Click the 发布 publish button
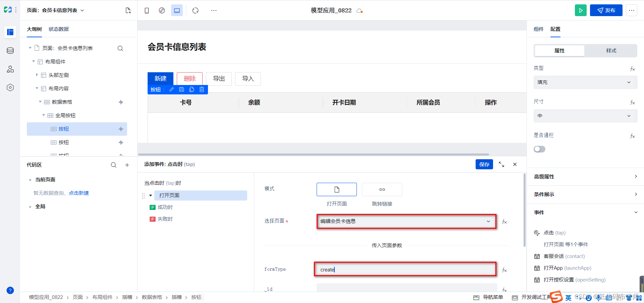This screenshot has width=644, height=303. (x=606, y=10)
